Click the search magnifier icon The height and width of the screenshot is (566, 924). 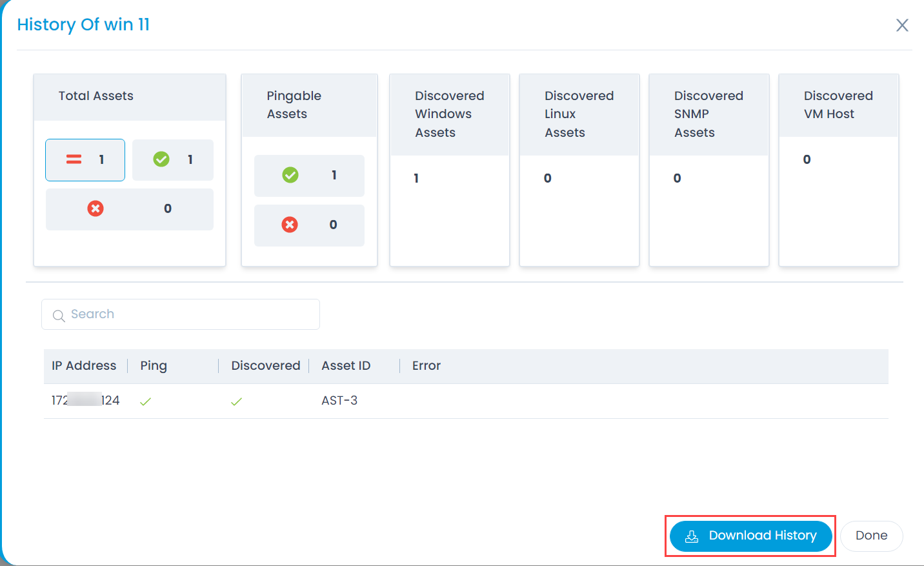pyautogui.click(x=59, y=316)
